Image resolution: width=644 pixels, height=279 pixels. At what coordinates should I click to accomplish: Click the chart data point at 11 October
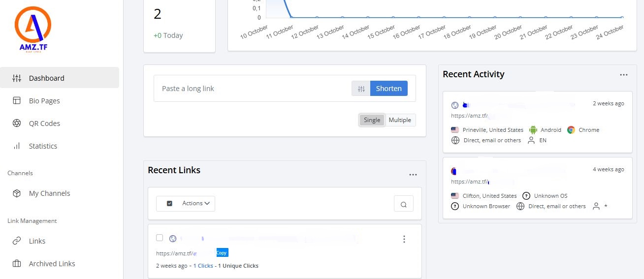(291, 18)
